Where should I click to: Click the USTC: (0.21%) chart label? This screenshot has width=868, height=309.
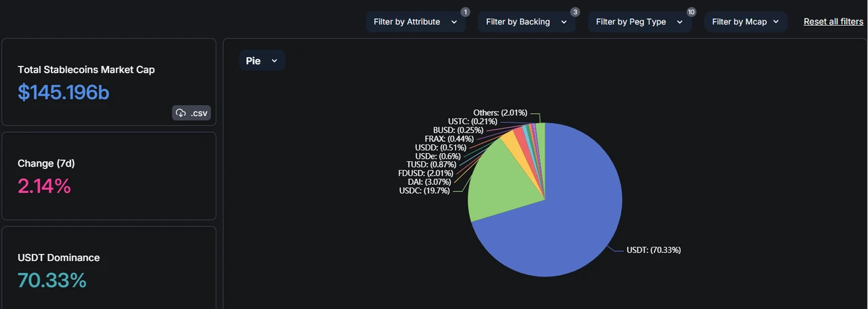tap(472, 121)
